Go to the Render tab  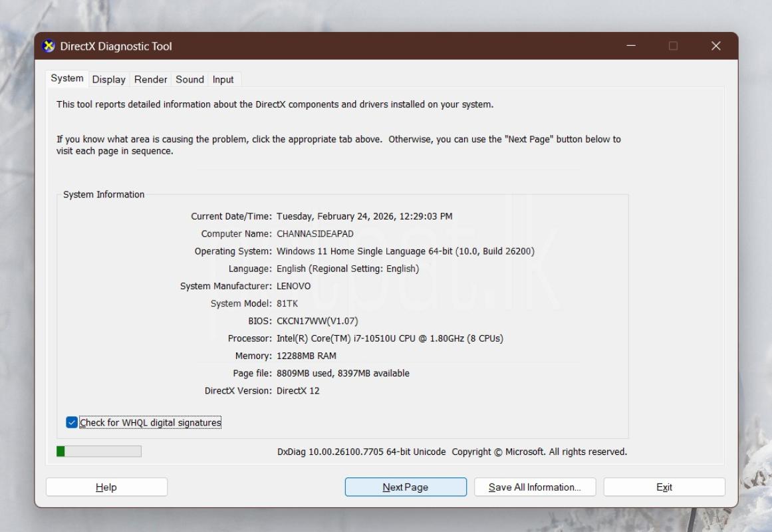point(151,80)
